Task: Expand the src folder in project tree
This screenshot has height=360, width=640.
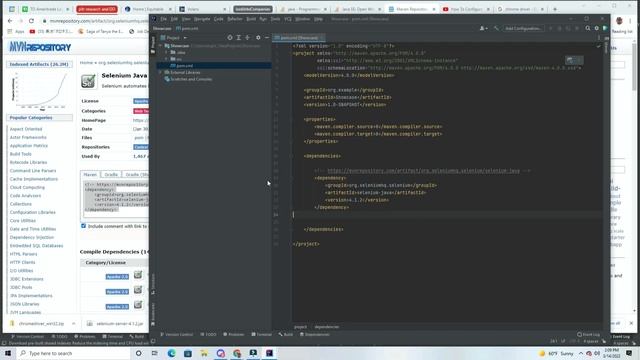Action: [167, 59]
